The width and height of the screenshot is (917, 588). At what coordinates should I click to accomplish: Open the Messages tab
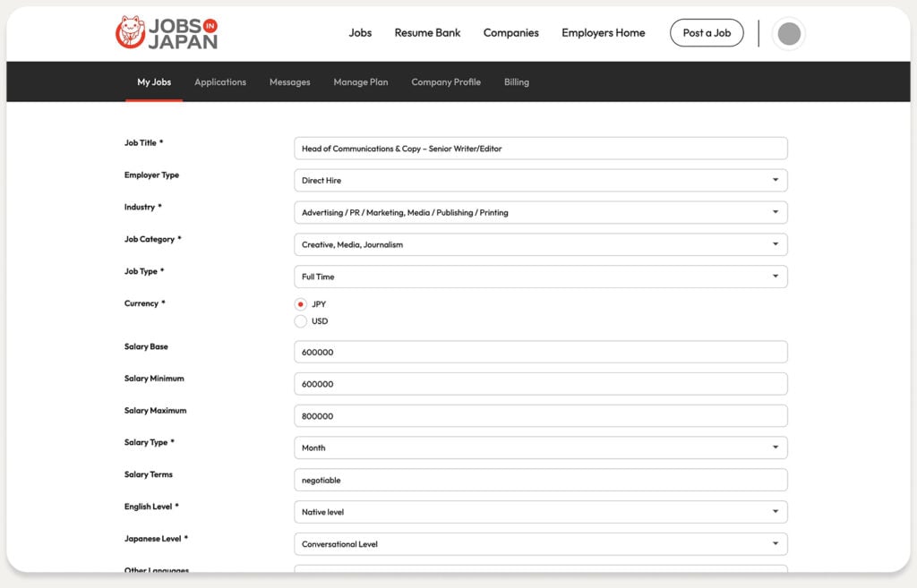click(x=289, y=81)
